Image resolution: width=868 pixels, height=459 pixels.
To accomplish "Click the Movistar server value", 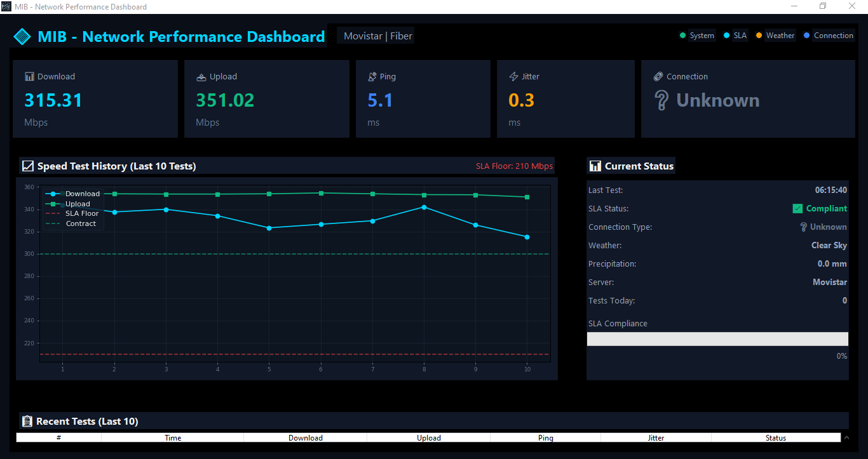I will pyautogui.click(x=830, y=282).
